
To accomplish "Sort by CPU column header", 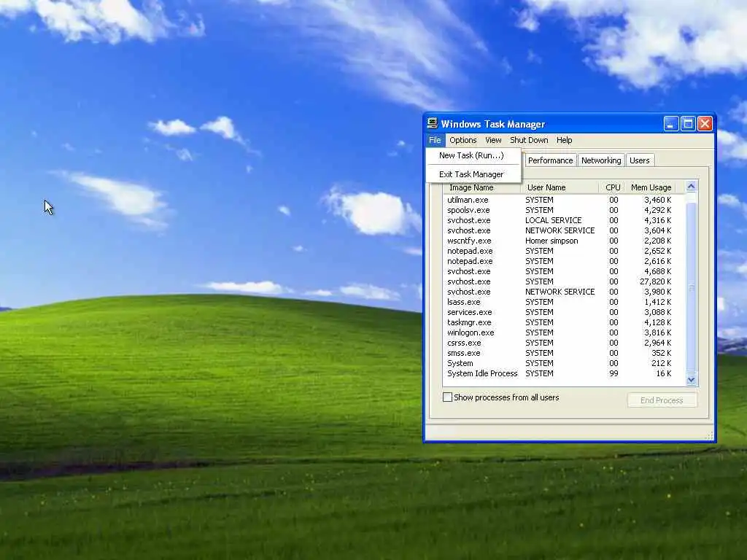I will click(x=613, y=187).
